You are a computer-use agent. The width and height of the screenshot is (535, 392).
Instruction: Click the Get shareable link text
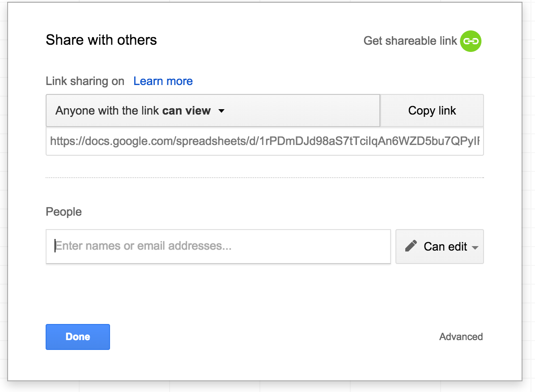(x=410, y=41)
